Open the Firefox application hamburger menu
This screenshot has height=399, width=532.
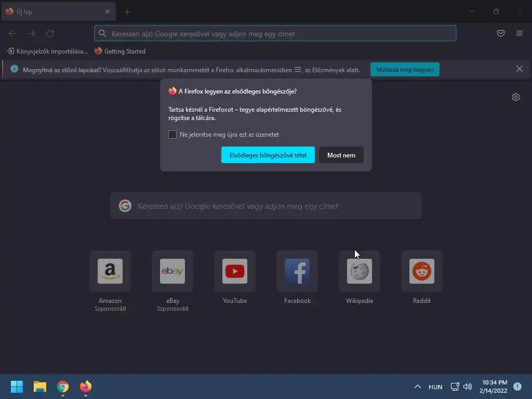519,33
